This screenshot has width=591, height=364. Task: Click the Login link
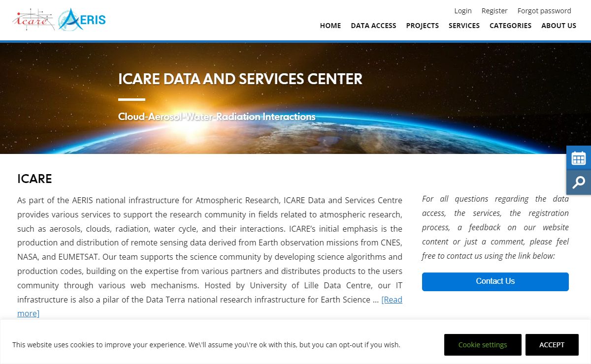click(463, 11)
